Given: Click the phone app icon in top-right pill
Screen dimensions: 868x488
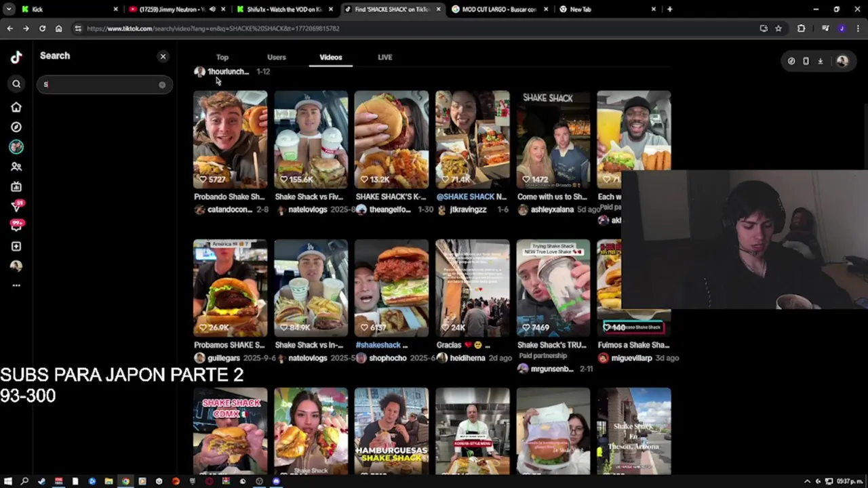Looking at the screenshot, I should [806, 61].
